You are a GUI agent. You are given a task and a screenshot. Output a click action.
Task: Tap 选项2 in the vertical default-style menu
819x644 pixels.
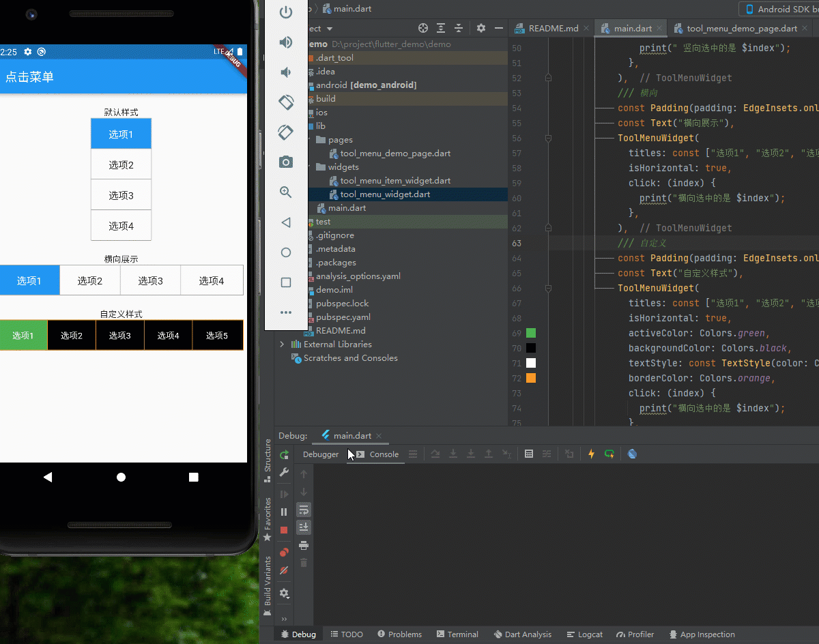(x=121, y=165)
